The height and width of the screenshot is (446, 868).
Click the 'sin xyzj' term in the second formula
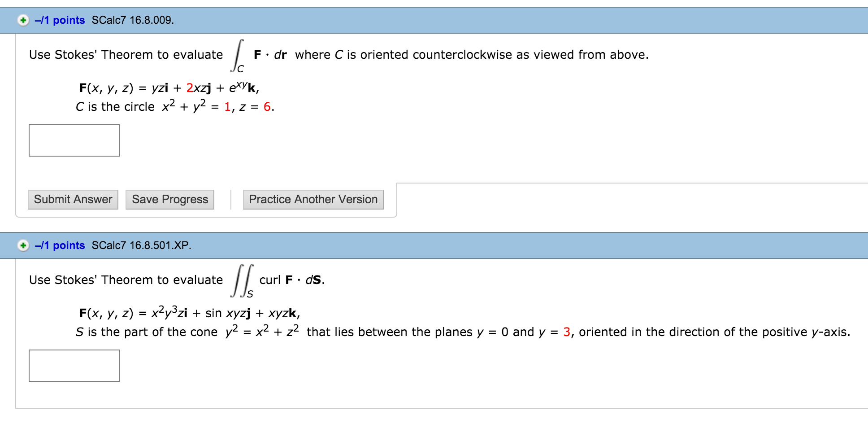tap(228, 313)
